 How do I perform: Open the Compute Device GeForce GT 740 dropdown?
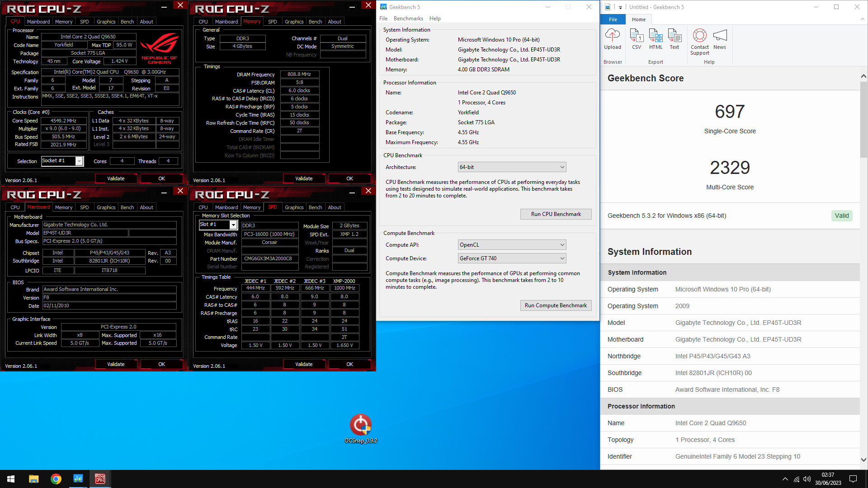point(512,258)
